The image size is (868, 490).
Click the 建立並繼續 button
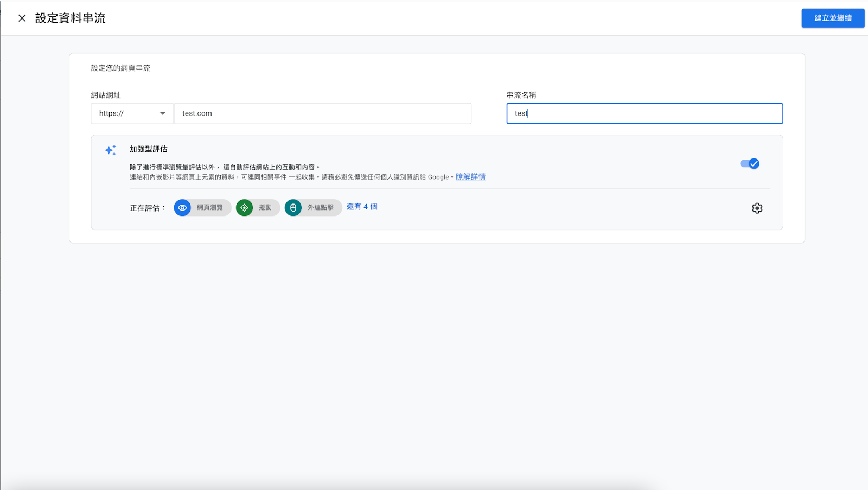click(x=833, y=18)
